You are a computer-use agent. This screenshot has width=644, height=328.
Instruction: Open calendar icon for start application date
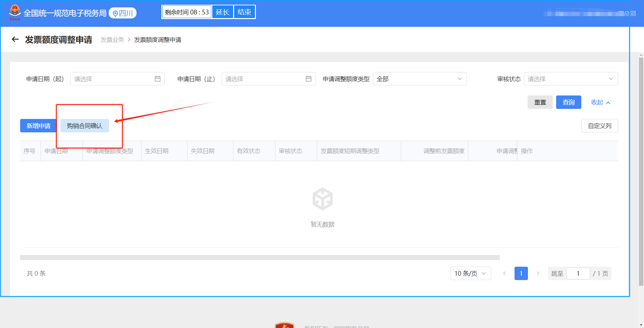pos(157,79)
